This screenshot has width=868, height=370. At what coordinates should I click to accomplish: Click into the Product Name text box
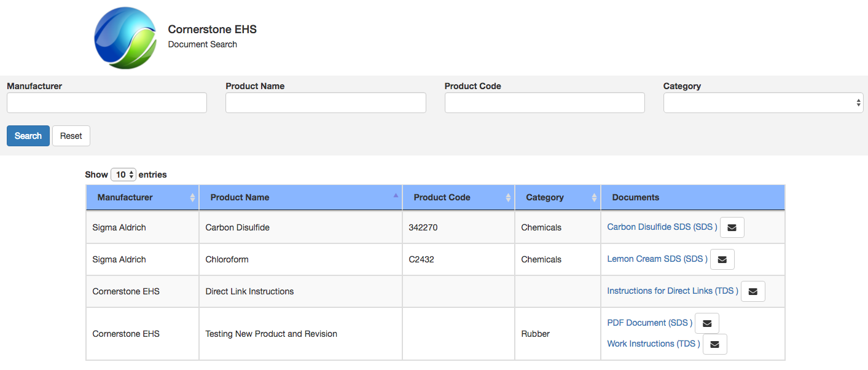(x=326, y=103)
